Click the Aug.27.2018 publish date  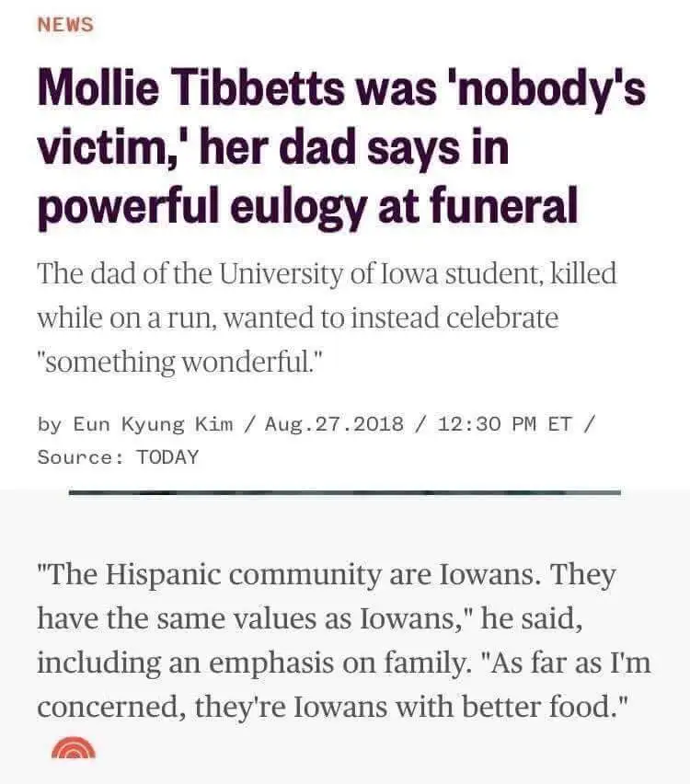335,424
